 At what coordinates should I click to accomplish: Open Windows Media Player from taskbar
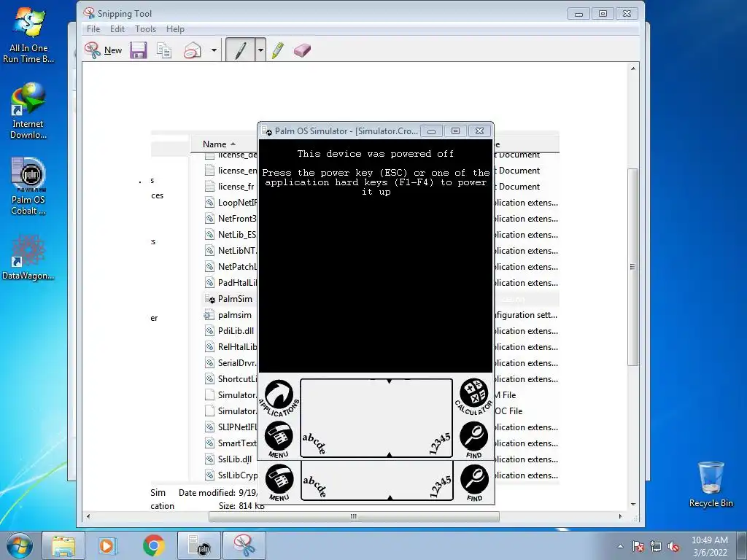coord(107,545)
